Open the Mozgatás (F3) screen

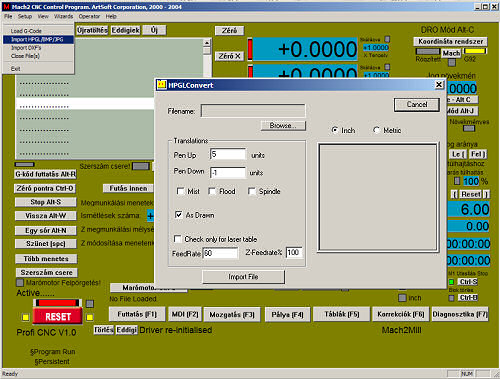232,314
